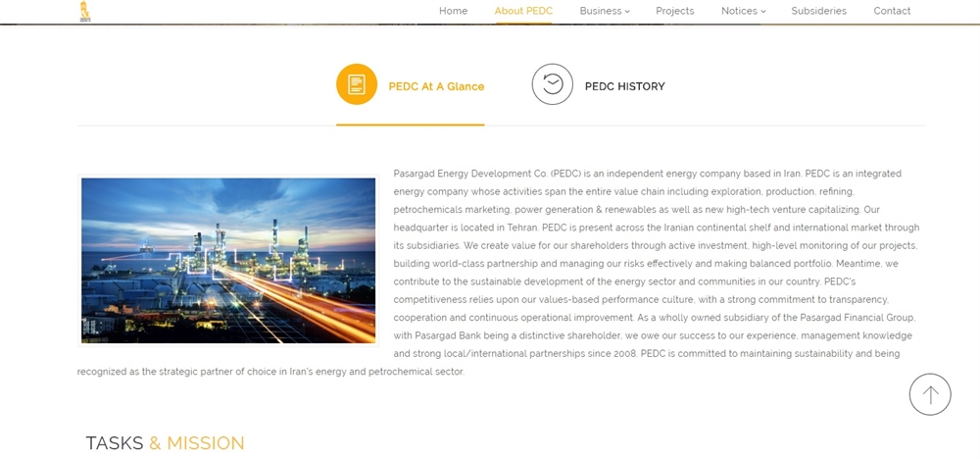Select About PEDC in the navigation bar
The height and width of the screenshot is (459, 980).
(523, 11)
